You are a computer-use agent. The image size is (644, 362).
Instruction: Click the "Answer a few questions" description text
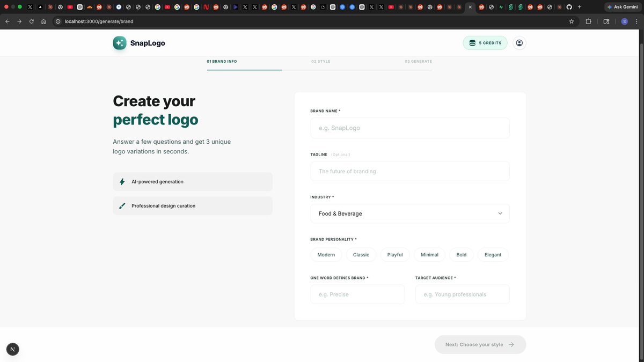pyautogui.click(x=172, y=146)
